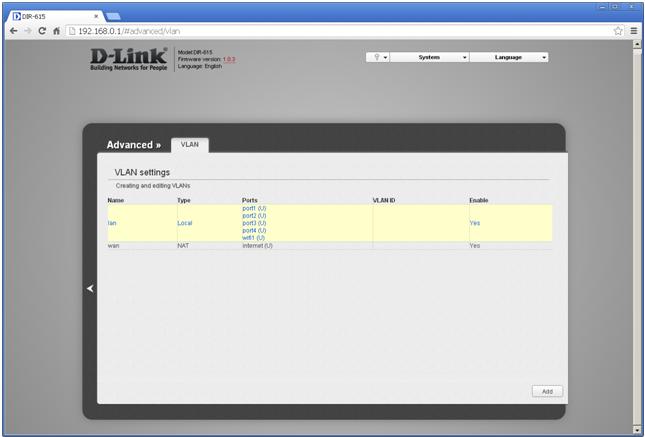Viewport: 645px width, 437px height.
Task: Click the address bar URL field
Action: tap(330, 31)
